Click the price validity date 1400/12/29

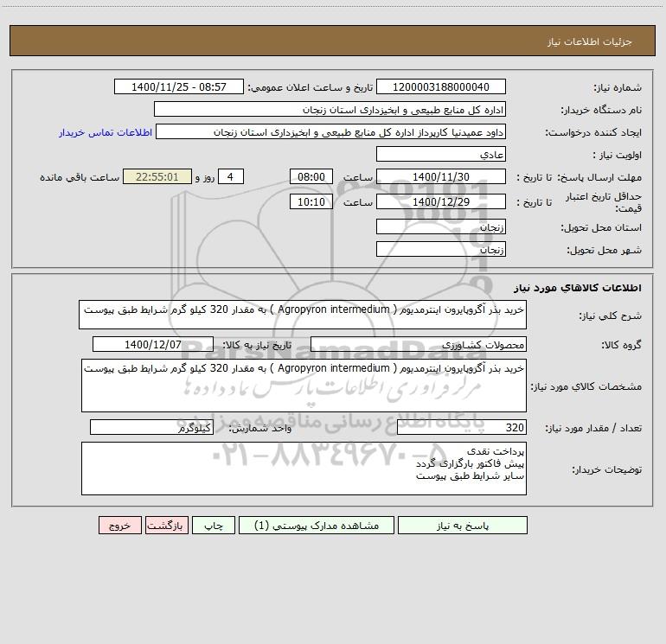coord(441,201)
